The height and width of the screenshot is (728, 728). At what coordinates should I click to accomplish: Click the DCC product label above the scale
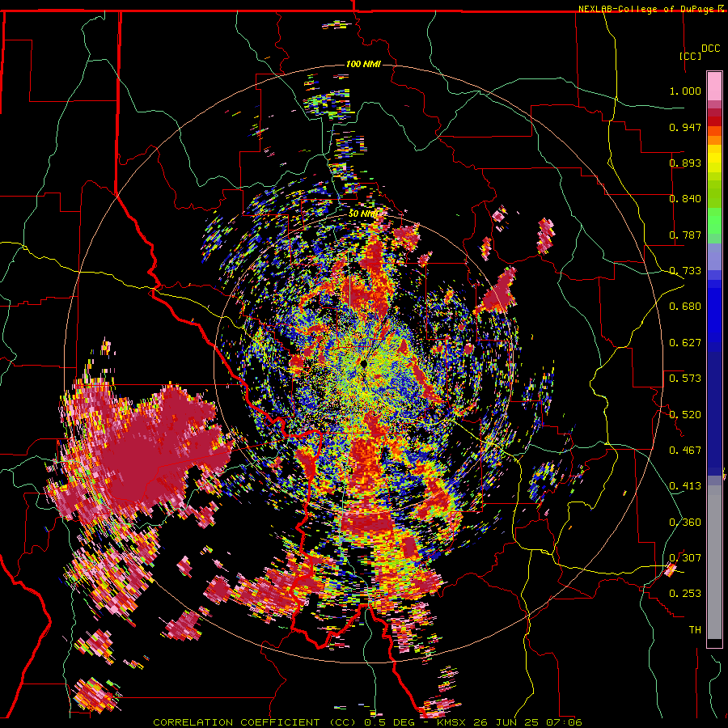(710, 49)
